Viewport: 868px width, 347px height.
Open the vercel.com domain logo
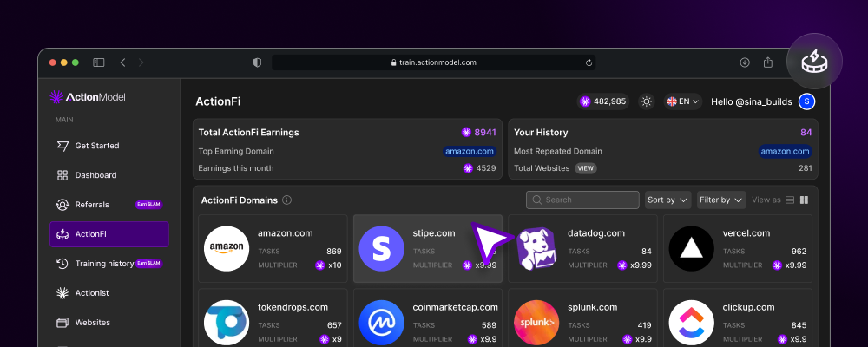[x=692, y=248]
